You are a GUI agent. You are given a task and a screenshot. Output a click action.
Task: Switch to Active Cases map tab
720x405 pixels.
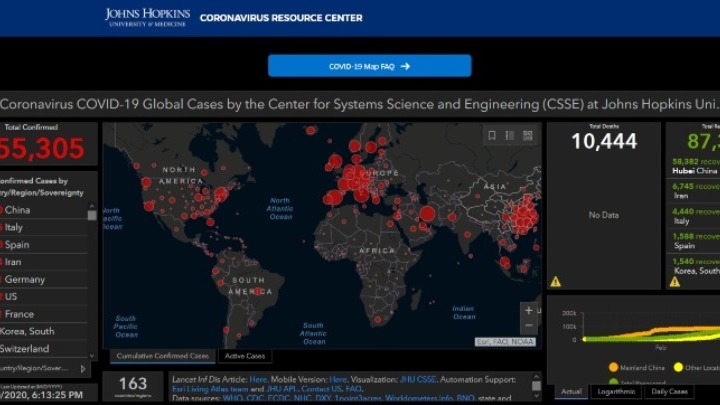tap(245, 356)
